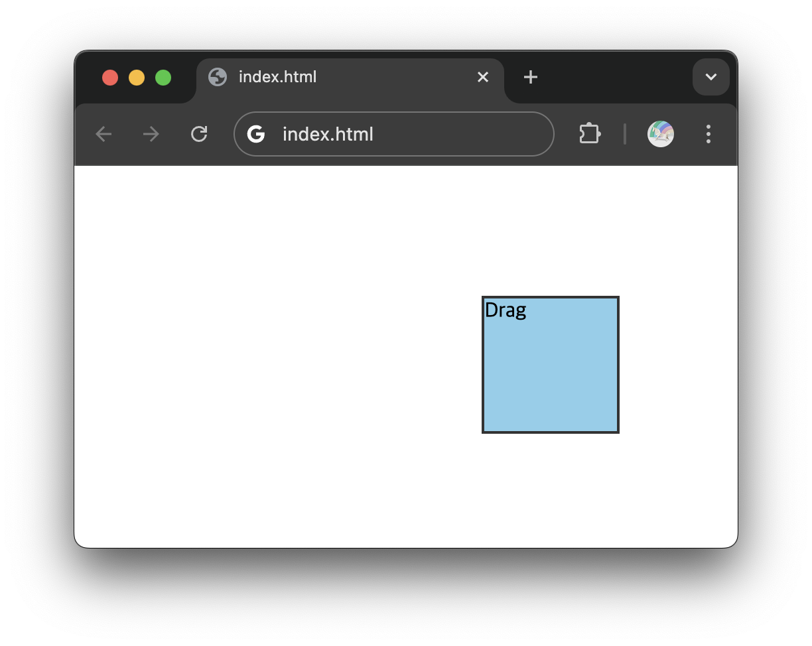Maximize window with the green button

point(163,78)
